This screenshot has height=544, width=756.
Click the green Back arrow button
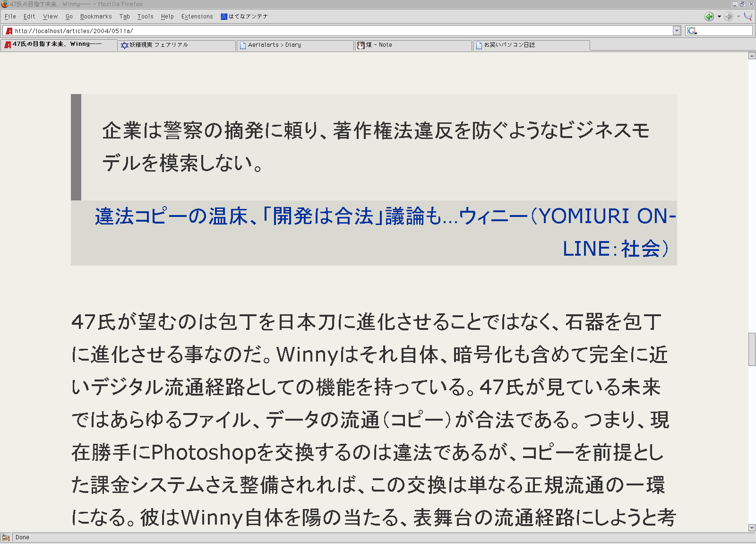[x=709, y=17]
